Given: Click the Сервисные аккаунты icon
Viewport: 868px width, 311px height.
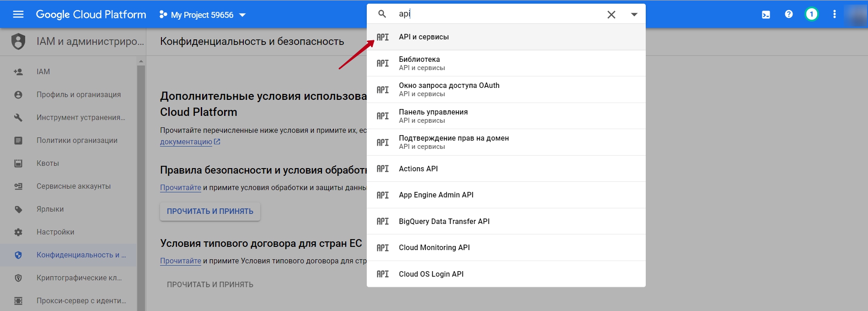Looking at the screenshot, I should (x=18, y=186).
